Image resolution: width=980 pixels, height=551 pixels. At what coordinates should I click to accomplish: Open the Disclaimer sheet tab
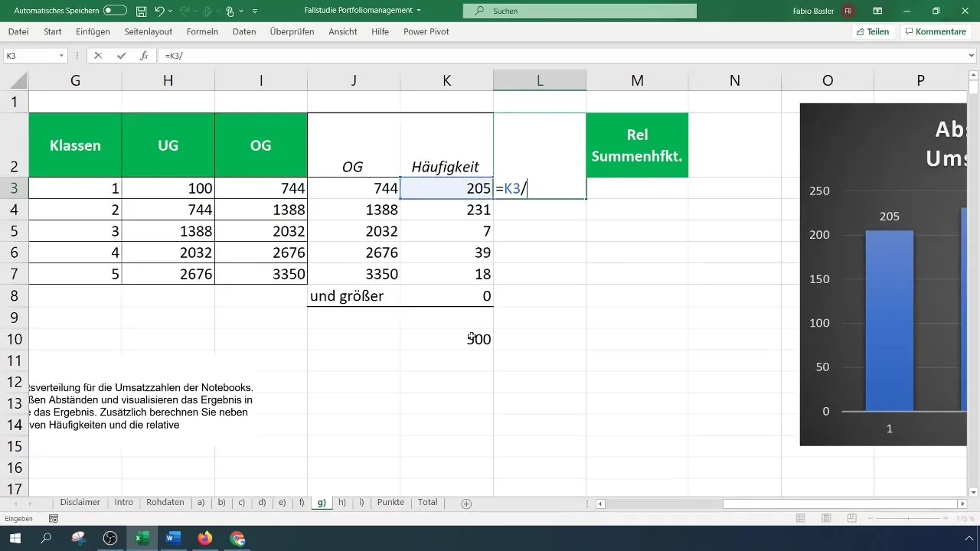coord(80,503)
